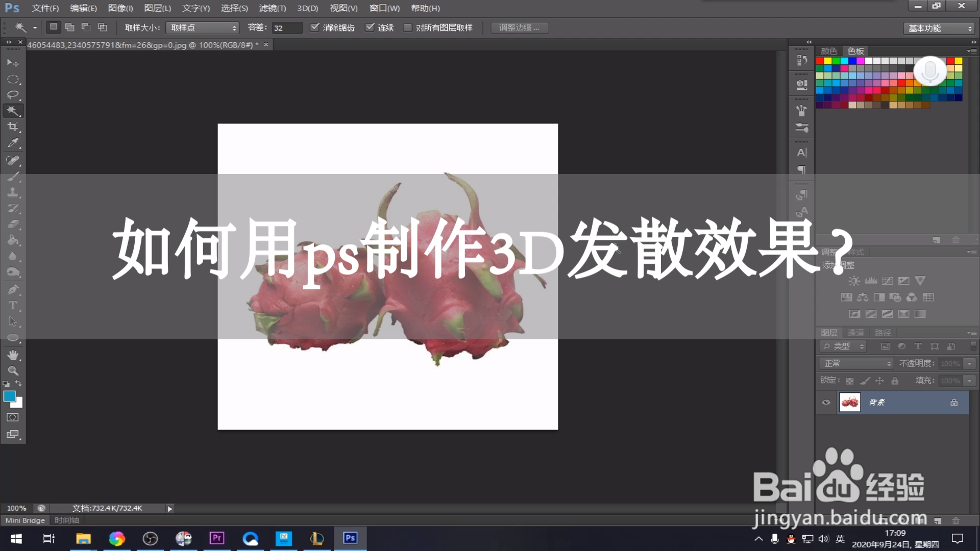The image size is (980, 551).
Task: Select the Zoom tool
Action: (x=13, y=371)
